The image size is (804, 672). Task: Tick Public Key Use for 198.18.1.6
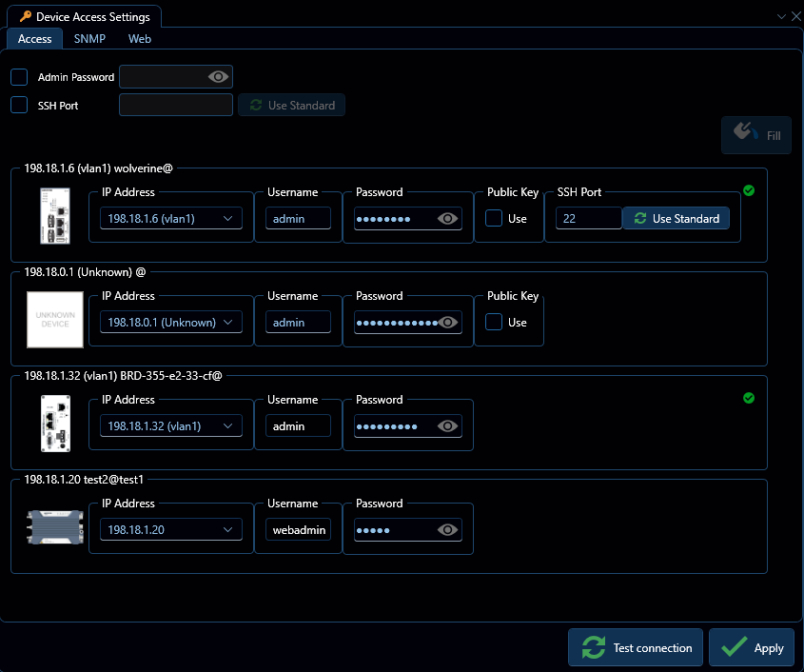494,218
